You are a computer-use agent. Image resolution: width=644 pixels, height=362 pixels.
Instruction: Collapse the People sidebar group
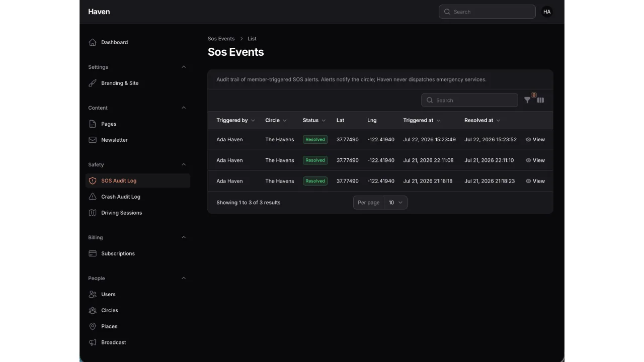(184, 278)
